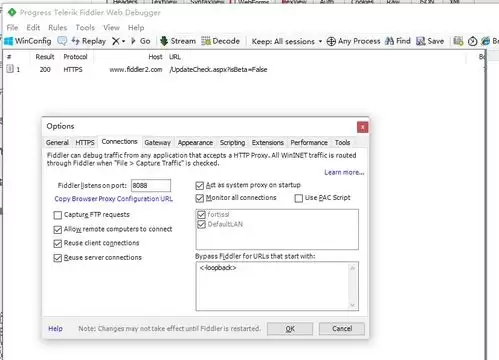Screen dimensions: 499x360
Task: Open the File menu
Action: click(x=12, y=27)
